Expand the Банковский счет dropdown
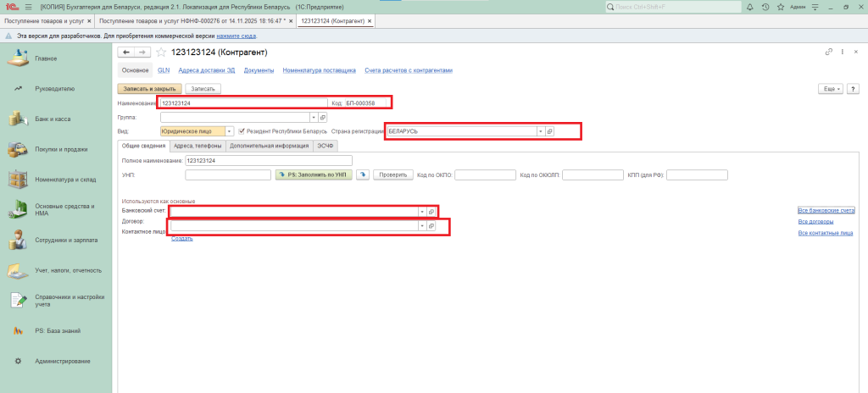Image resolution: width=868 pixels, height=393 pixels. click(x=421, y=211)
